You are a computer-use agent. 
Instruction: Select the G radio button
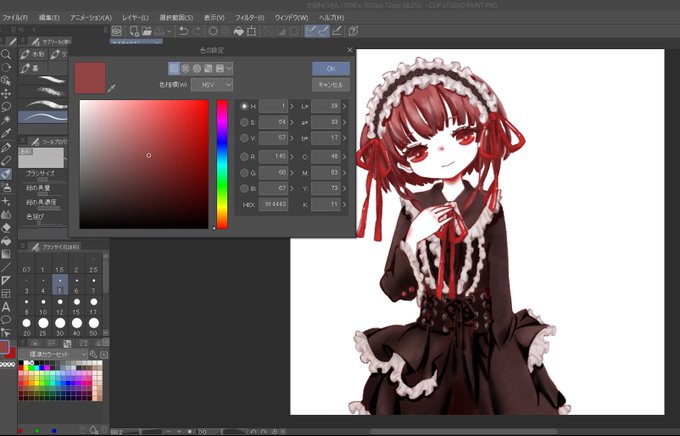point(244,173)
